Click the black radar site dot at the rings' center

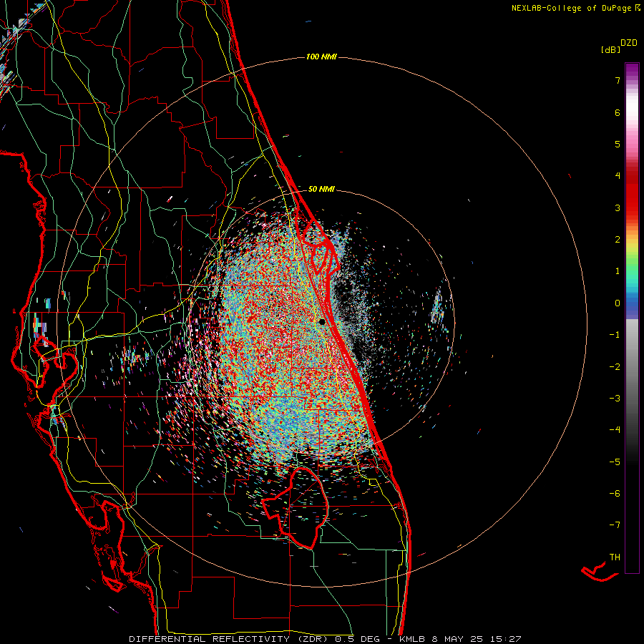pos(322,321)
